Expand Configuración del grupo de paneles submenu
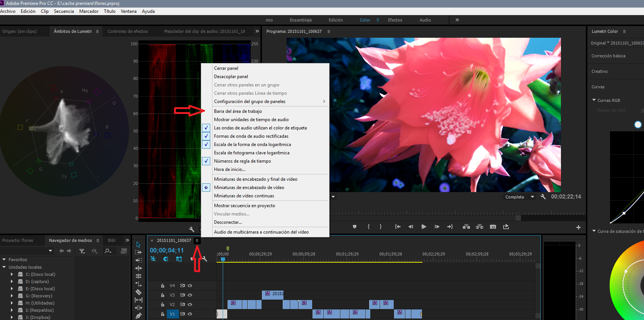644x320 pixels. pyautogui.click(x=265, y=102)
